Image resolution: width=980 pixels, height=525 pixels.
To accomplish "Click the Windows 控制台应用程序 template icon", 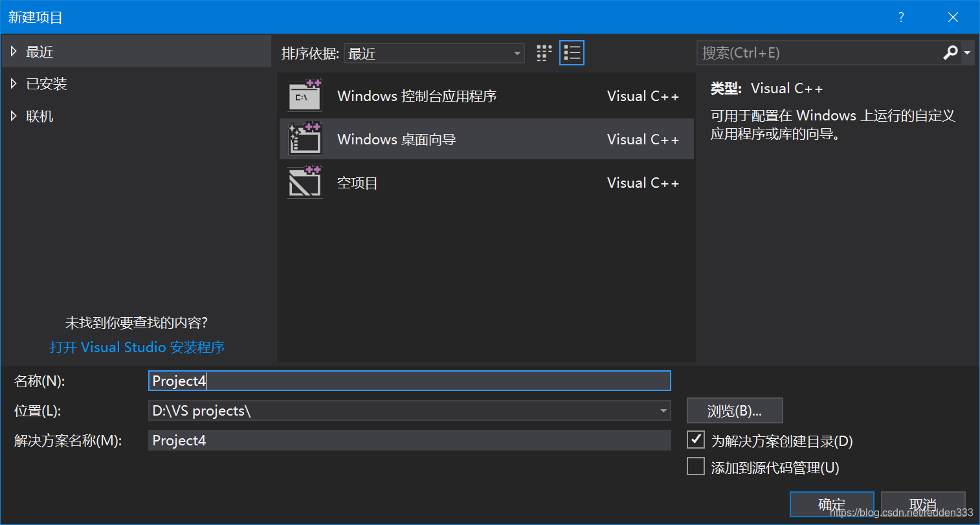I will pyautogui.click(x=305, y=96).
